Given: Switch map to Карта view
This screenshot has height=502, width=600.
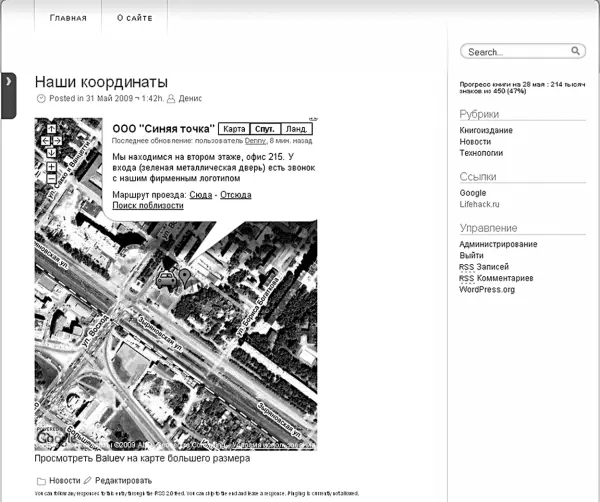Looking at the screenshot, I should click(x=234, y=129).
